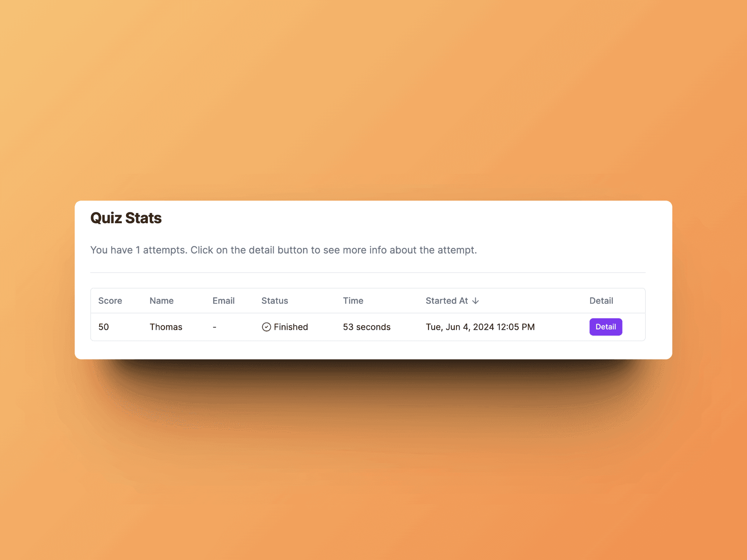Click the empty email dash cell

click(214, 327)
